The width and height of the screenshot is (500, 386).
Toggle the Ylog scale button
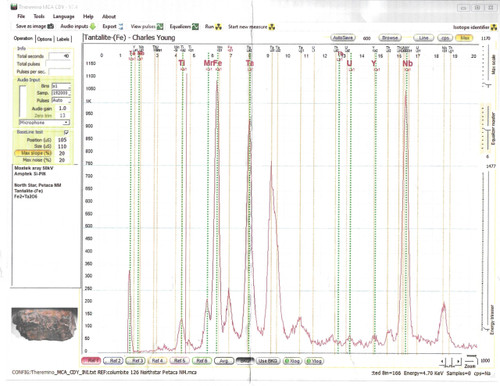[x=314, y=361]
